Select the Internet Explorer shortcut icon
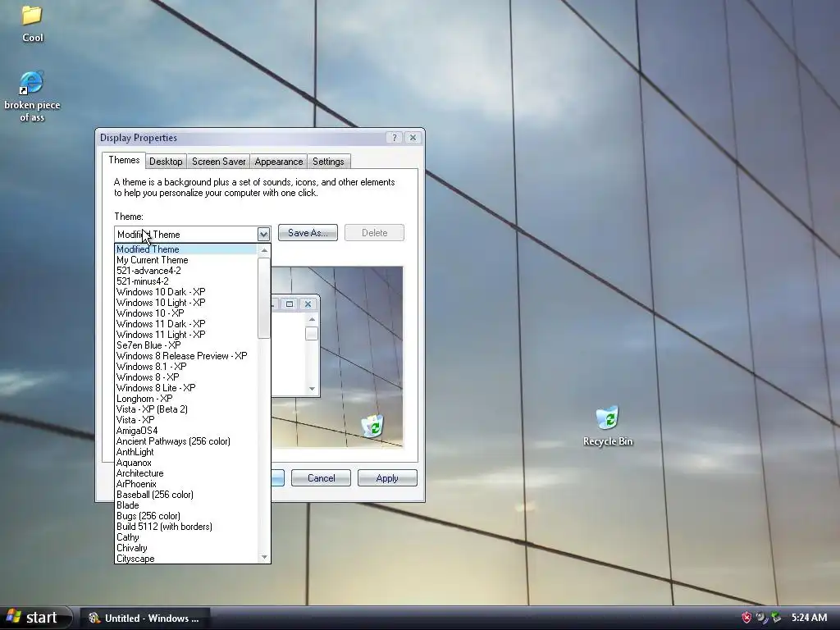Viewport: 840px width, 630px height. click(32, 83)
